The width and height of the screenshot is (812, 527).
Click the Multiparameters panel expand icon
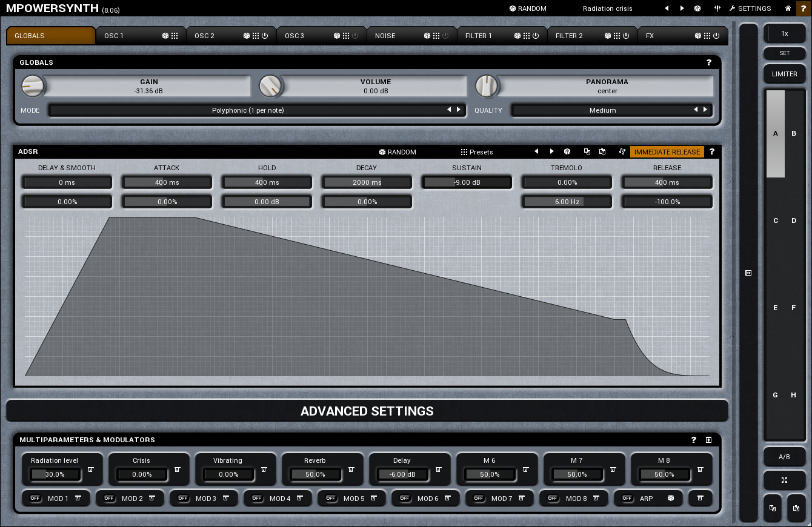(709, 440)
